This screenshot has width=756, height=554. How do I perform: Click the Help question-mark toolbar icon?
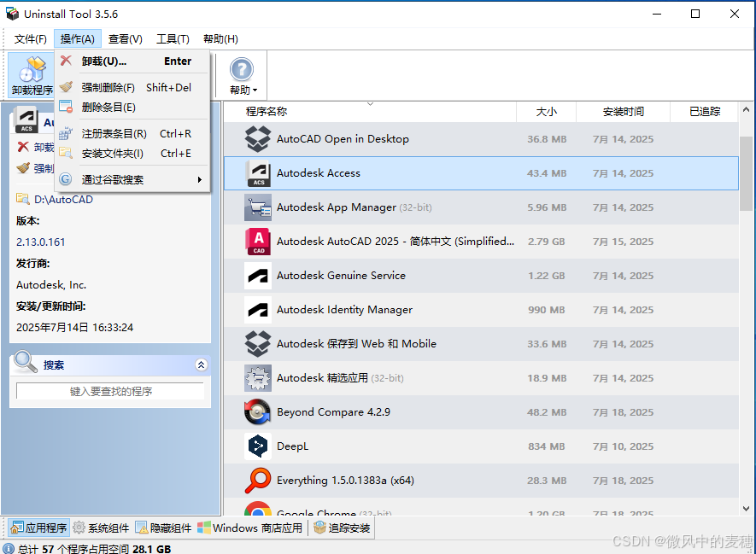[x=241, y=69]
